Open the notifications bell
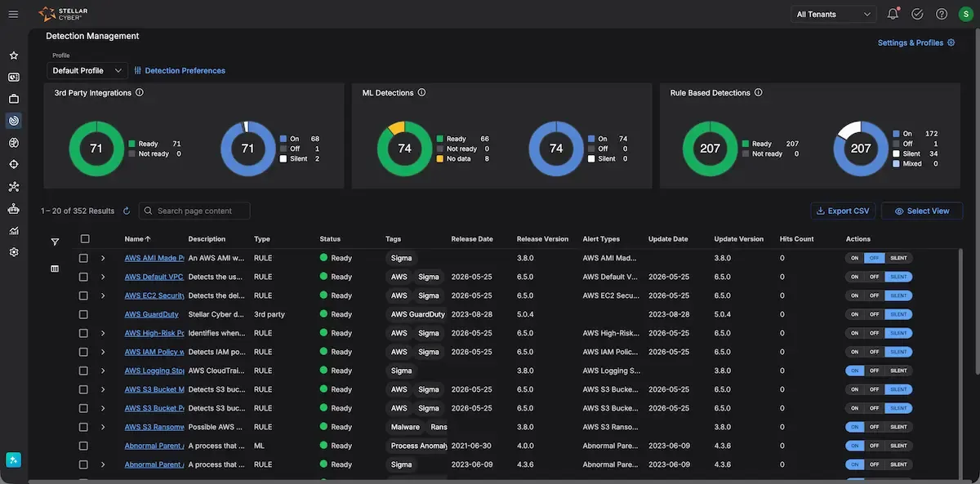 [x=893, y=14]
